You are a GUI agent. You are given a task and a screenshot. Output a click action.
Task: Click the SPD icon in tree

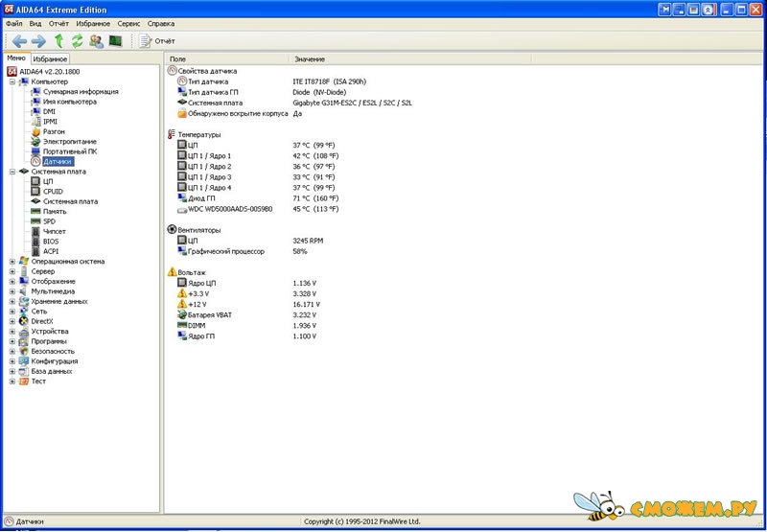tap(35, 221)
